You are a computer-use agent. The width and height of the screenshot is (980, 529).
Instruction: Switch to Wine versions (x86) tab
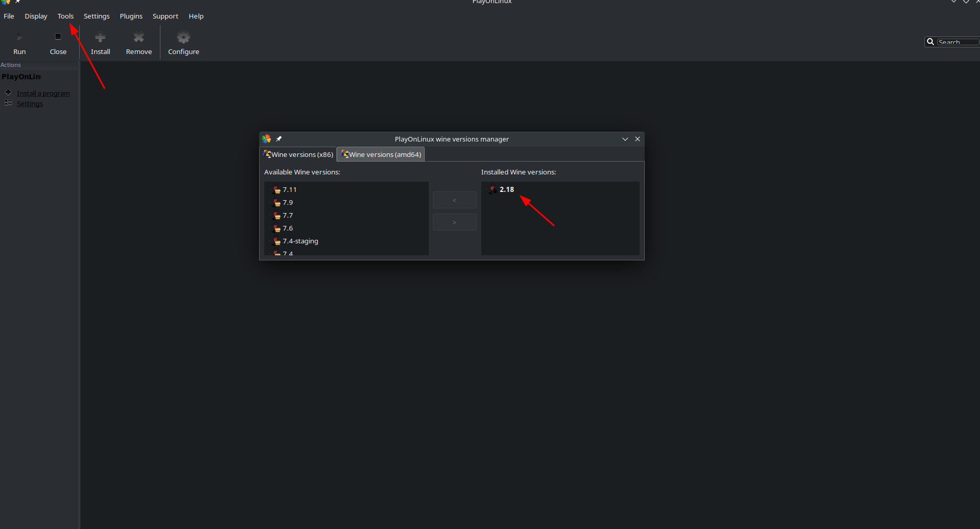pos(298,154)
